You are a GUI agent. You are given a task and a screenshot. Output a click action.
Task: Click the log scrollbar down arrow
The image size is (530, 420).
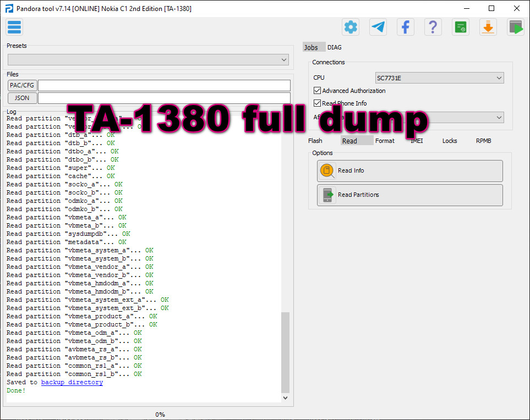[x=285, y=397]
